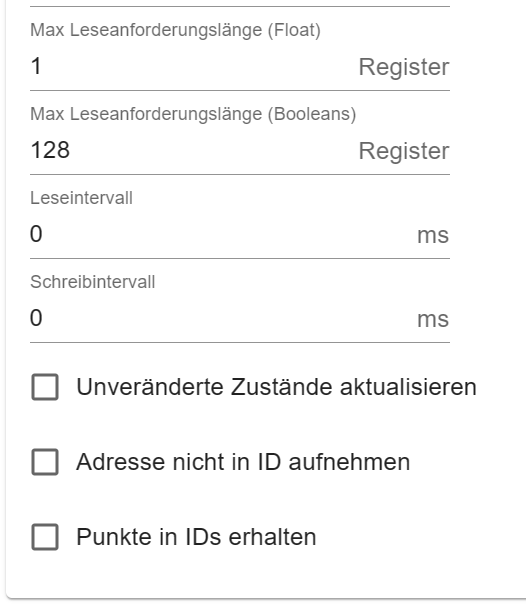Tick the Adresse nicht in ID aufnehmen box
Screen dimensions: 526x610
[45, 462]
